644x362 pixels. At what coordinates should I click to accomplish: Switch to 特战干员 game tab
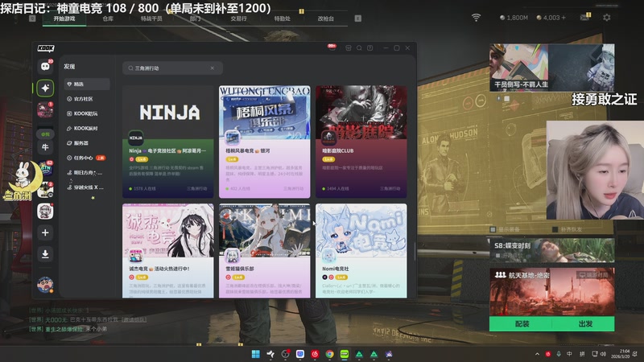tap(151, 19)
